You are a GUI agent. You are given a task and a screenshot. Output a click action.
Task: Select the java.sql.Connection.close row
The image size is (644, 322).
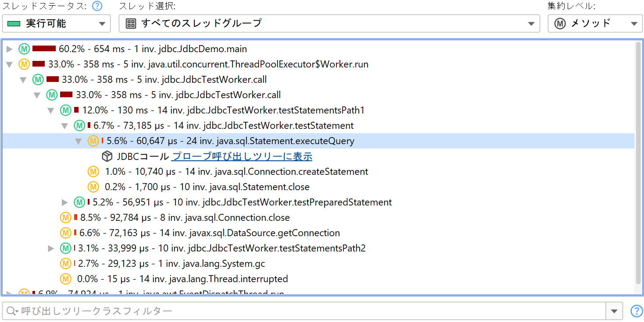click(185, 218)
